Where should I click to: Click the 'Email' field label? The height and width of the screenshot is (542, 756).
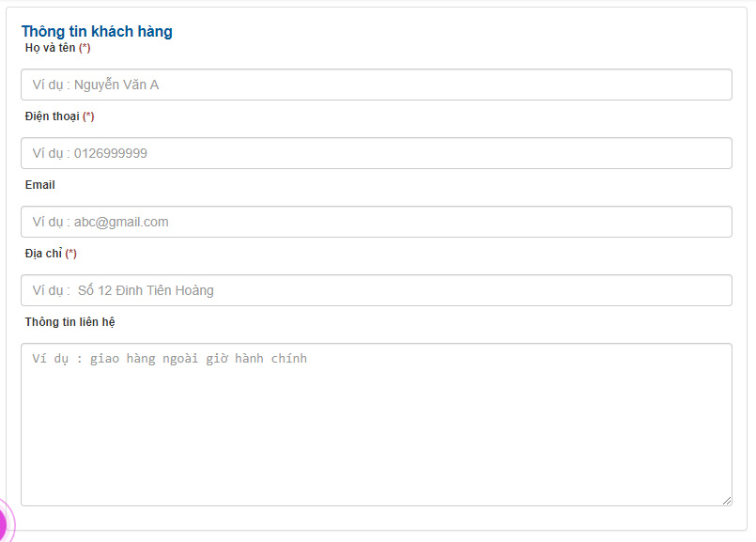tap(40, 185)
